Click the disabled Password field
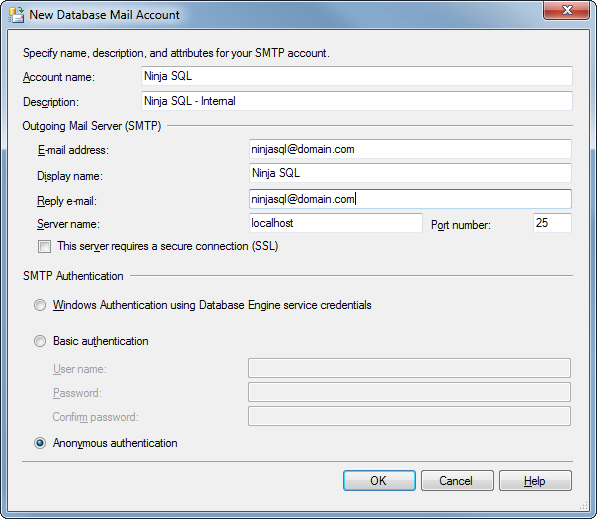This screenshot has height=519, width=597. click(x=409, y=392)
